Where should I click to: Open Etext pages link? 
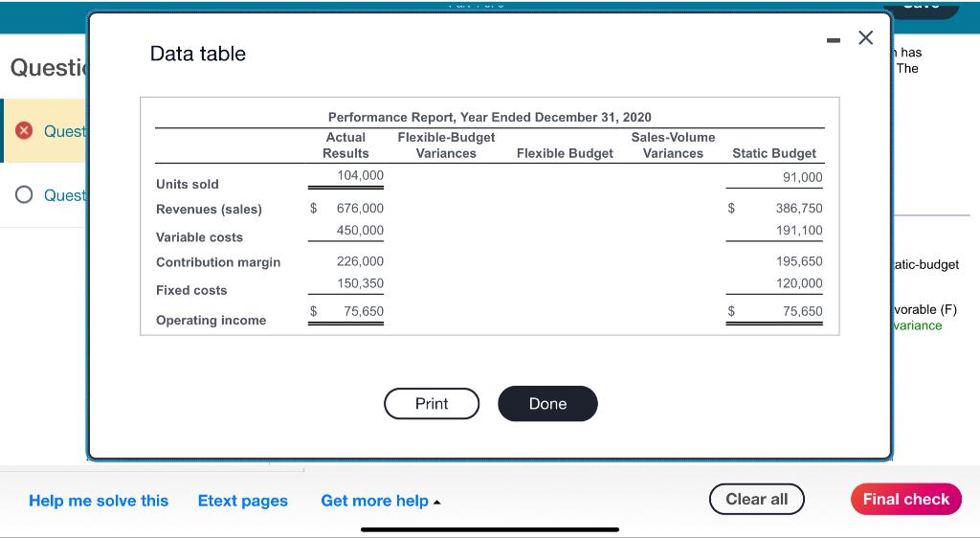(242, 501)
